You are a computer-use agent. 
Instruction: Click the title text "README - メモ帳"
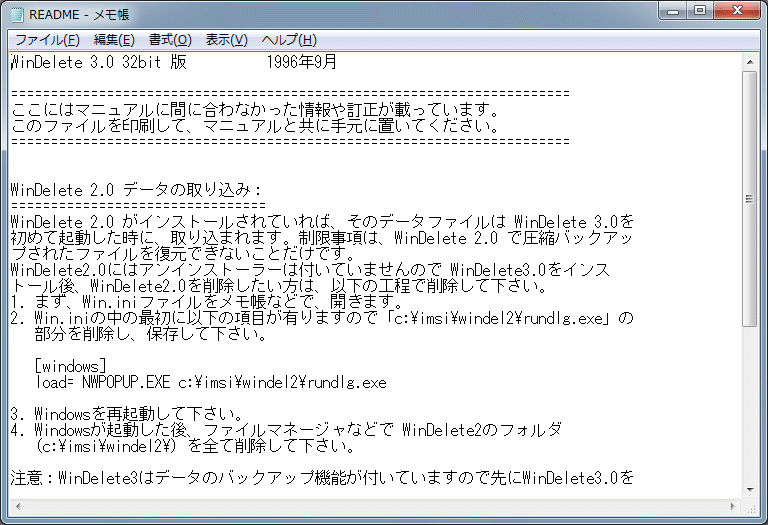pyautogui.click(x=79, y=15)
